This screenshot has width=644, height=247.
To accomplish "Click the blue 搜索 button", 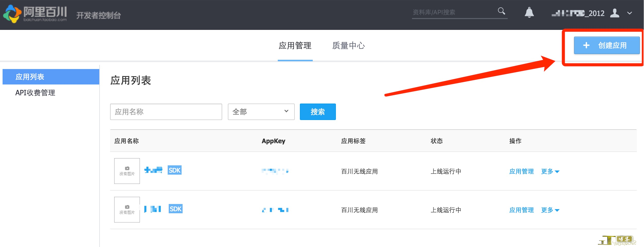I will (318, 112).
